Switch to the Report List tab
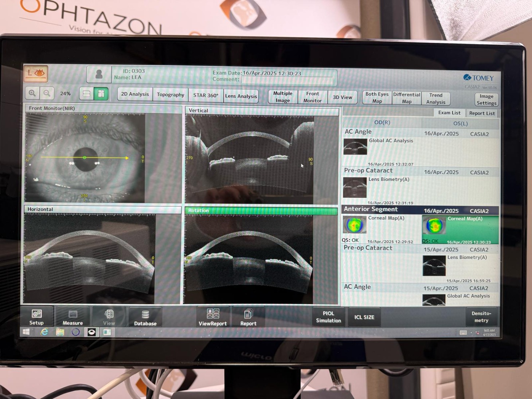 click(482, 113)
